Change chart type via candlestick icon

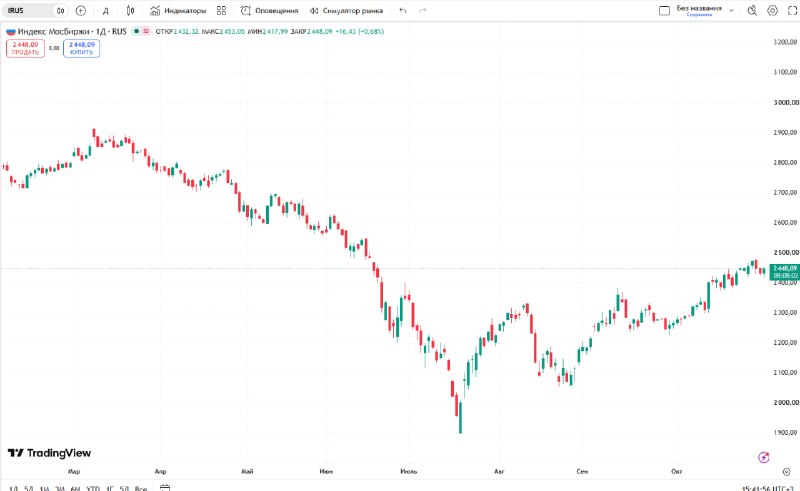131,10
